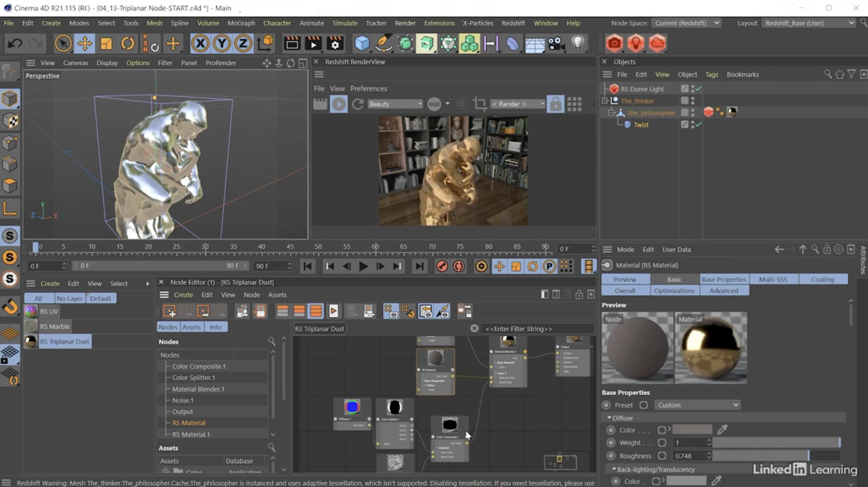The height and width of the screenshot is (487, 868).
Task: Toggle the Twist deformer enable checkmark
Action: (x=698, y=125)
